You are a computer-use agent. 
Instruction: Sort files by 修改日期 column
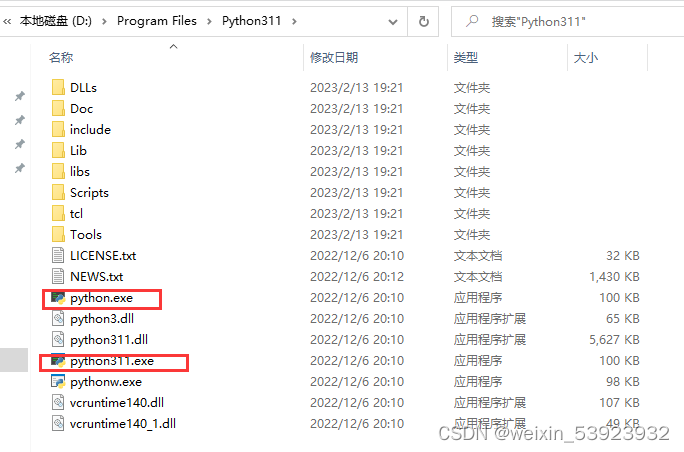click(334, 57)
